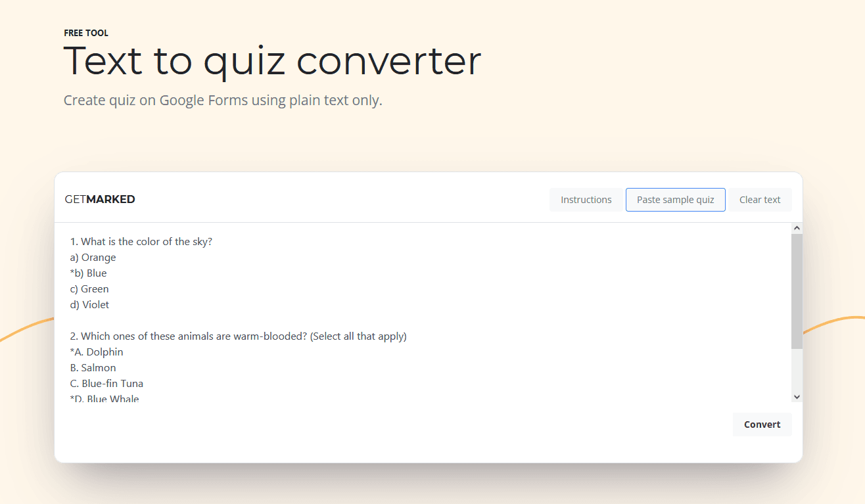Click the answer option C. Blue-fin Tuna
865x504 pixels.
(106, 383)
